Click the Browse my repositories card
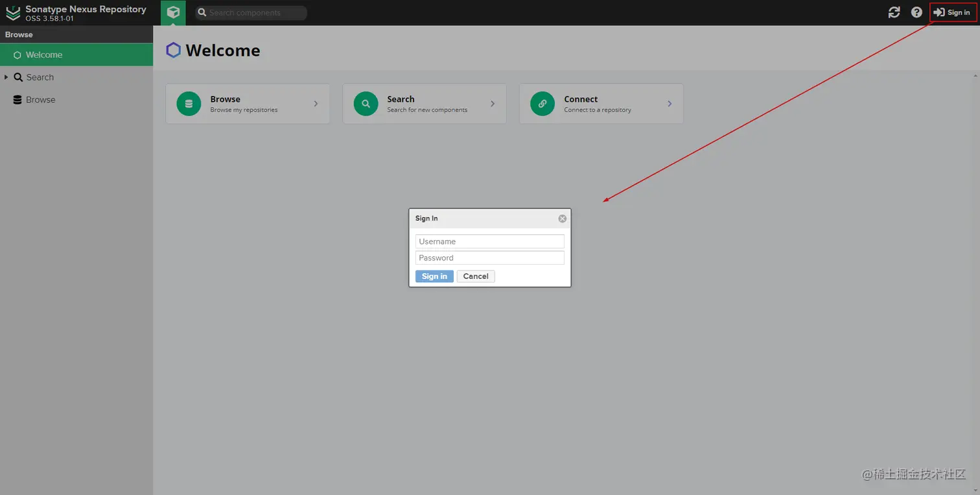 tap(248, 104)
